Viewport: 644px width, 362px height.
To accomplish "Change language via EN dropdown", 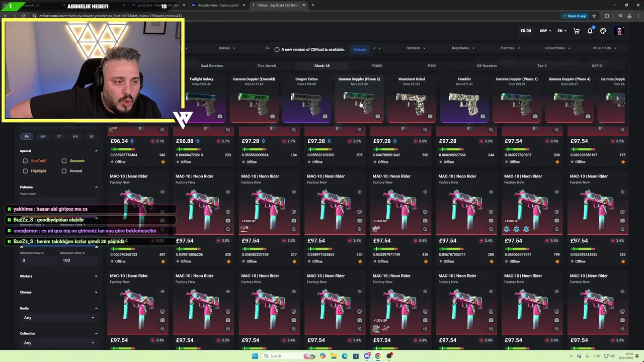I will [x=562, y=31].
